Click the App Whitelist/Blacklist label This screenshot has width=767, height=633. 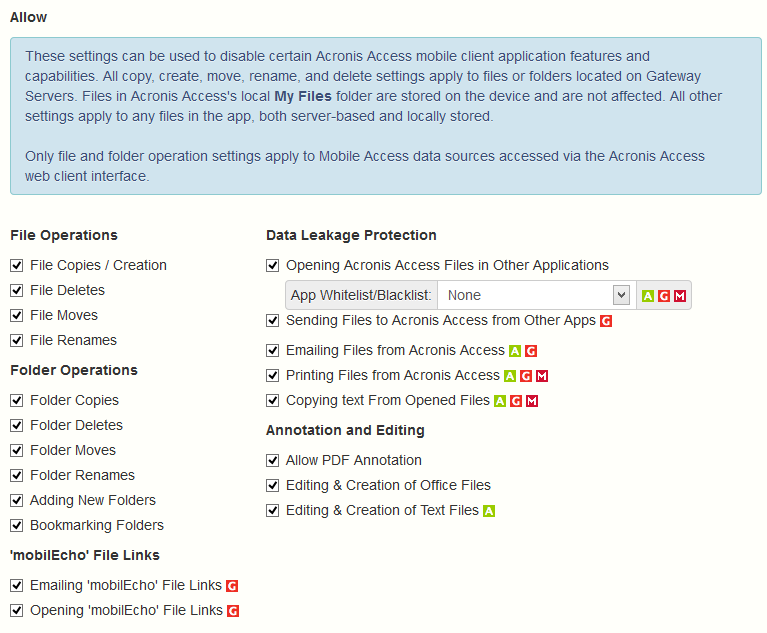click(361, 295)
